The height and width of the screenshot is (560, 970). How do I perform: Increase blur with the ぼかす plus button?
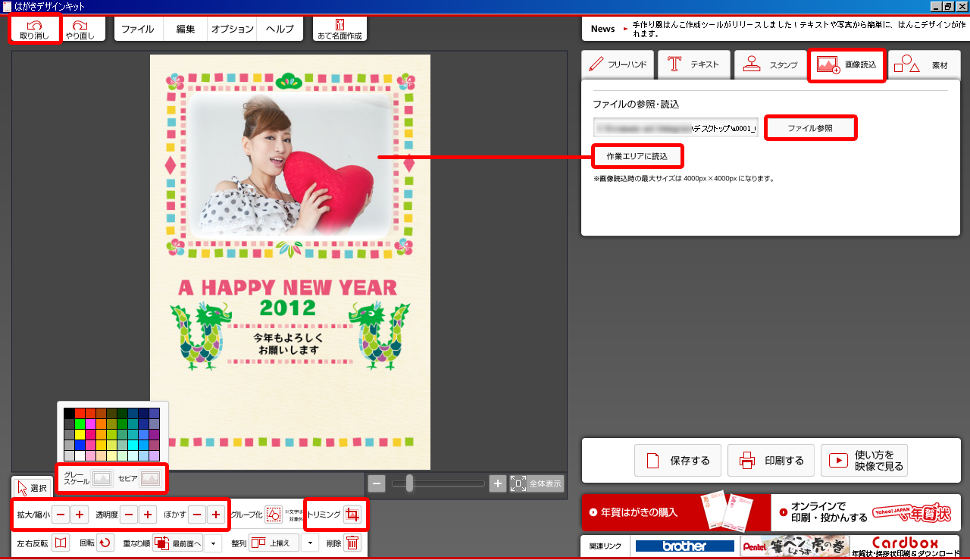coord(216,515)
